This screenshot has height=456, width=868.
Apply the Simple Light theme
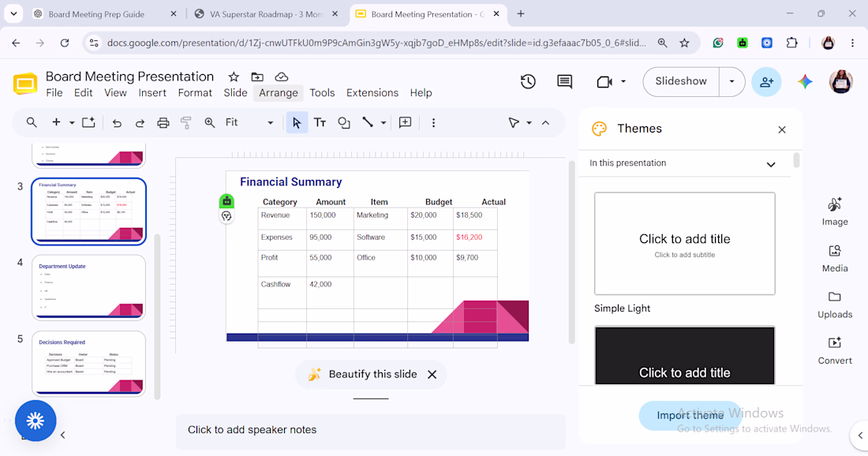point(685,244)
